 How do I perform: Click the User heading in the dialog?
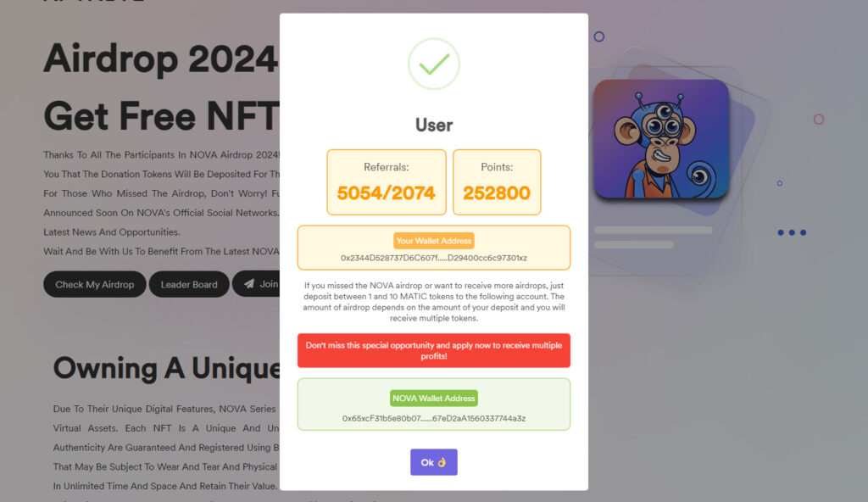click(x=433, y=125)
